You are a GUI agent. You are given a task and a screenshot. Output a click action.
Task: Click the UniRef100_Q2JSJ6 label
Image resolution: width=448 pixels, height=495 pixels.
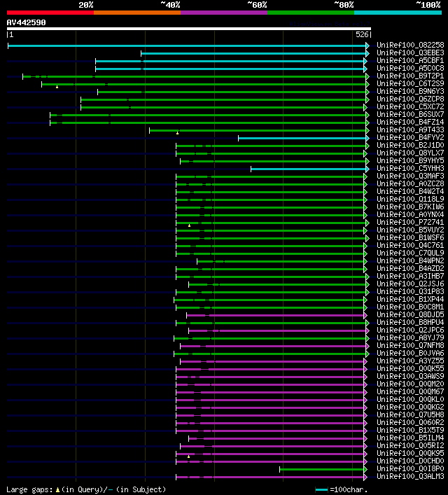[x=410, y=284]
